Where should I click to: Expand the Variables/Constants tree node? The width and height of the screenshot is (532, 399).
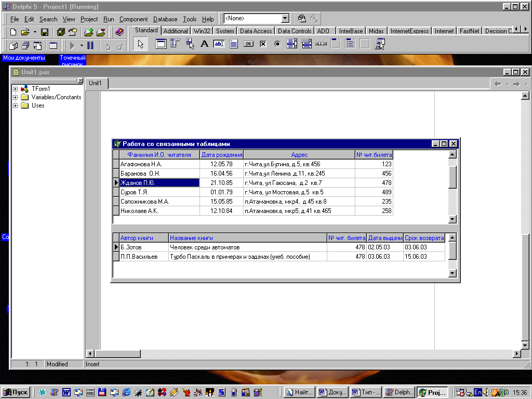tap(15, 97)
